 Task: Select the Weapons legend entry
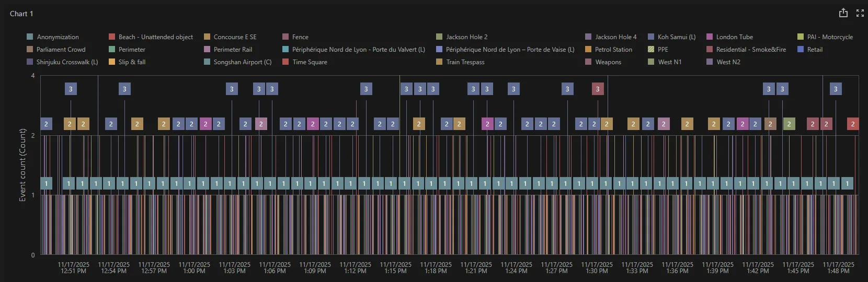point(603,62)
